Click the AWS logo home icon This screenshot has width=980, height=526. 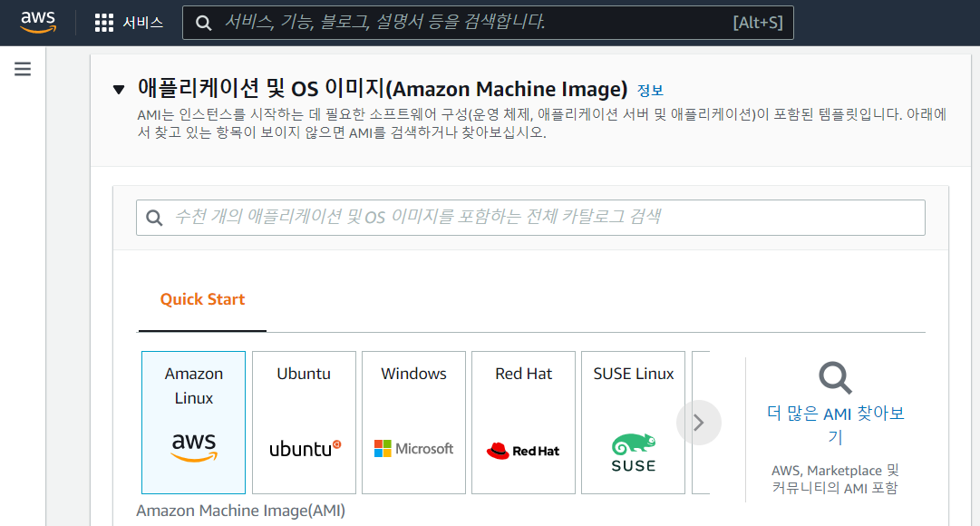(38, 22)
